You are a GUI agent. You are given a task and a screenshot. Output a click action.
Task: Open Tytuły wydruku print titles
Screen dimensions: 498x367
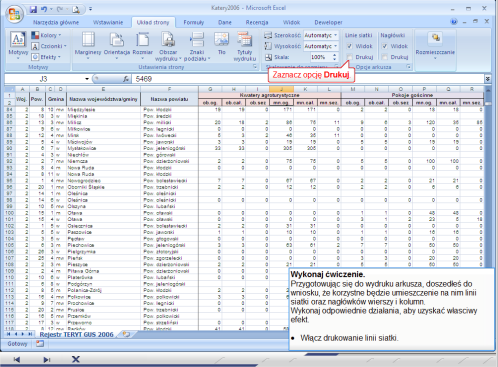245,46
